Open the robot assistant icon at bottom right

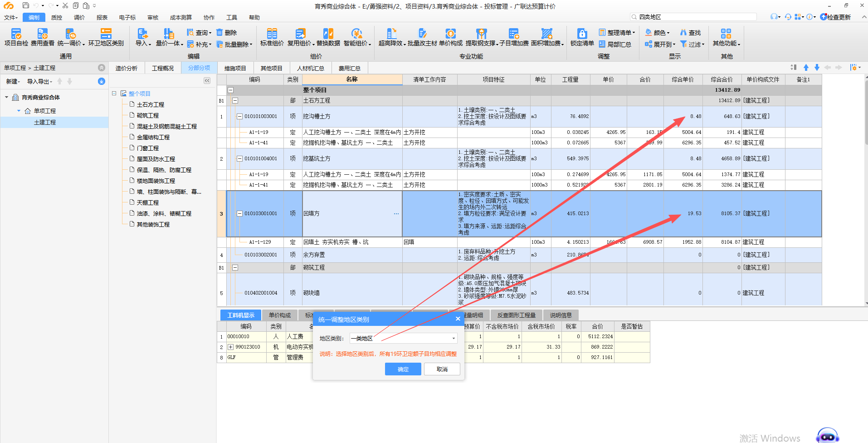tap(827, 436)
